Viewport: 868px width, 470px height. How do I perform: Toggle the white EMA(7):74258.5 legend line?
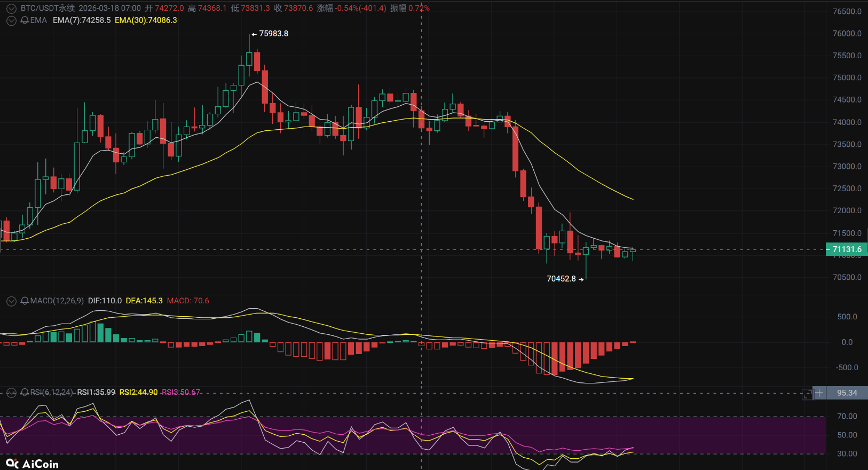point(82,20)
